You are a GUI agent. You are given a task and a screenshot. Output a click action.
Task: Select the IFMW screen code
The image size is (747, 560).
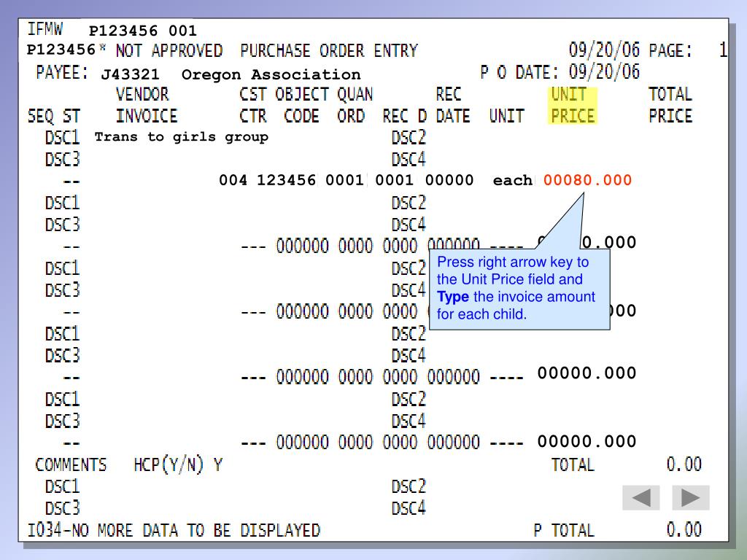pos(44,29)
